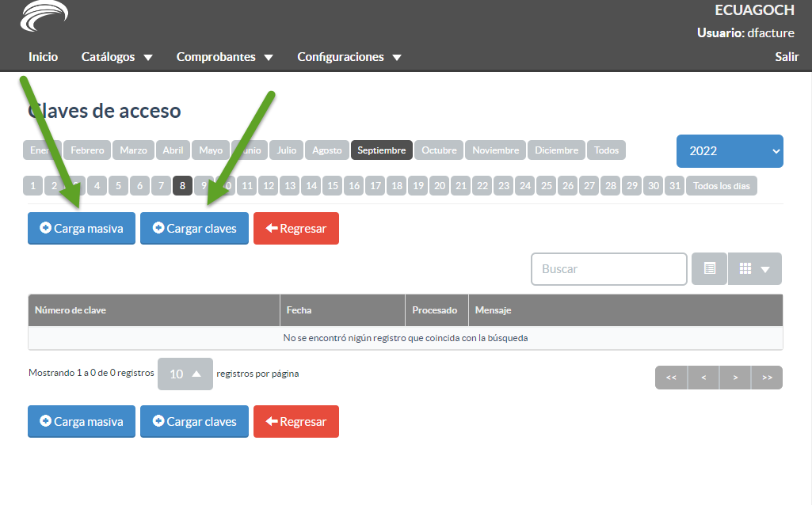
Task: Expand the records per page selector
Action: click(185, 374)
